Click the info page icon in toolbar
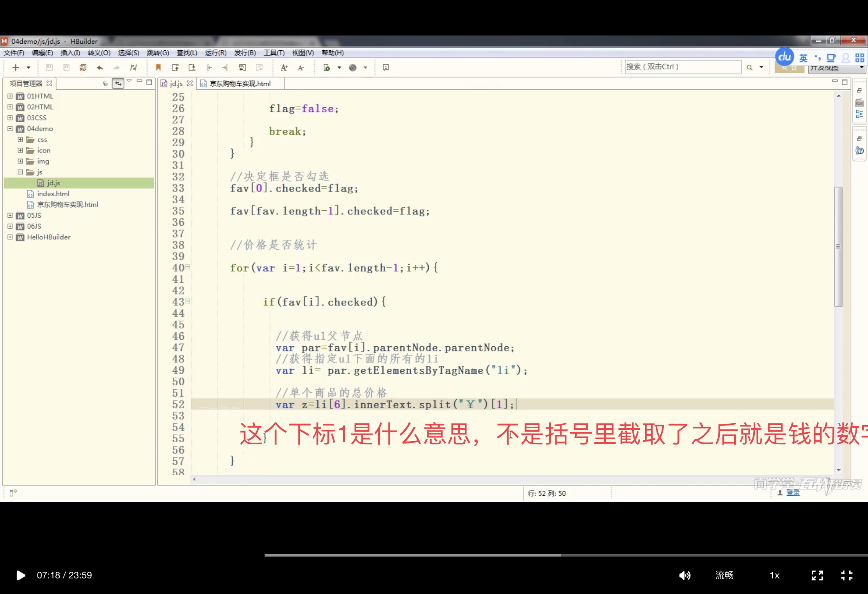The height and width of the screenshot is (594, 868). pyautogui.click(x=386, y=67)
